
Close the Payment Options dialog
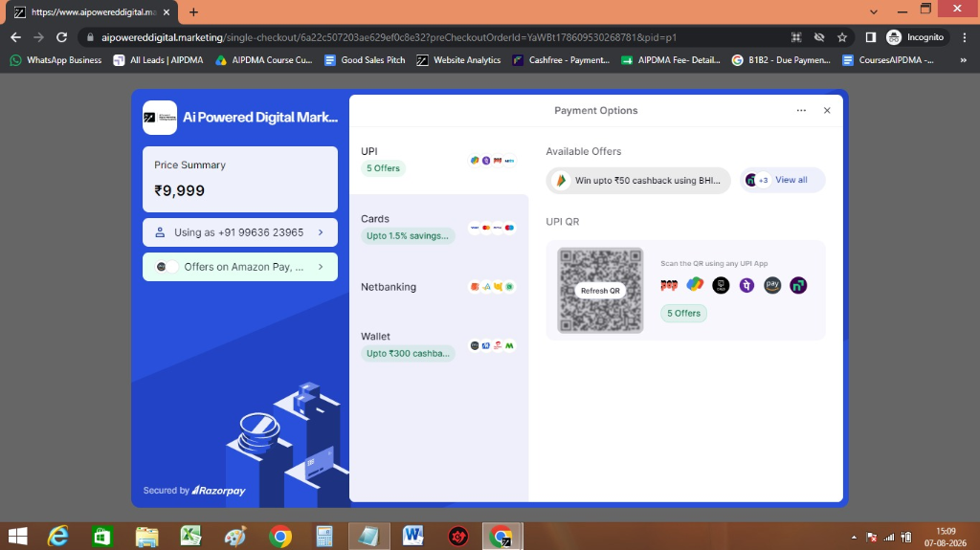(x=827, y=111)
